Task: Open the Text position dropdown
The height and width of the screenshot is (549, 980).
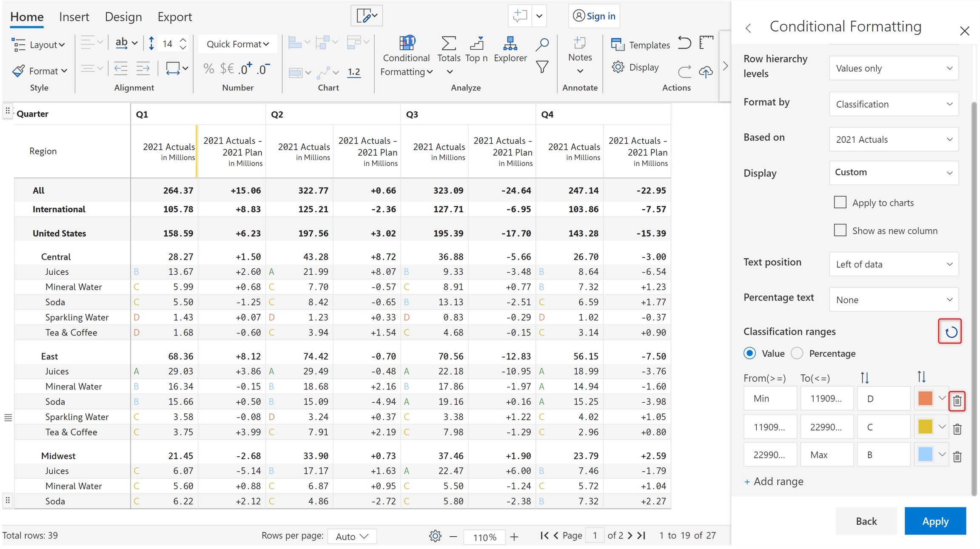Action: point(894,265)
